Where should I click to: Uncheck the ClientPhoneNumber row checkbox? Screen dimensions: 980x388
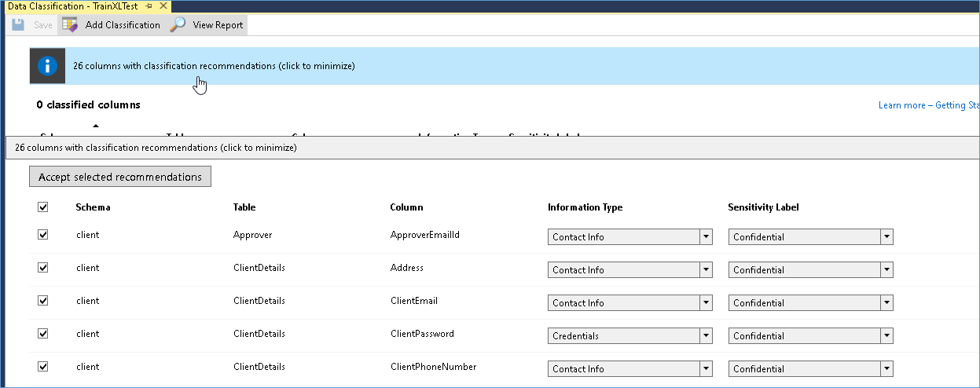tap(43, 366)
